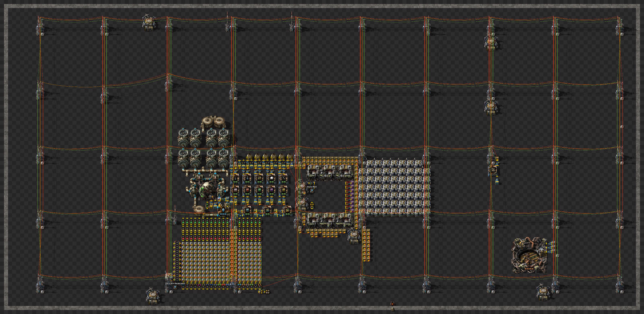Click the electric pole in the bottom-right corner

point(619,284)
